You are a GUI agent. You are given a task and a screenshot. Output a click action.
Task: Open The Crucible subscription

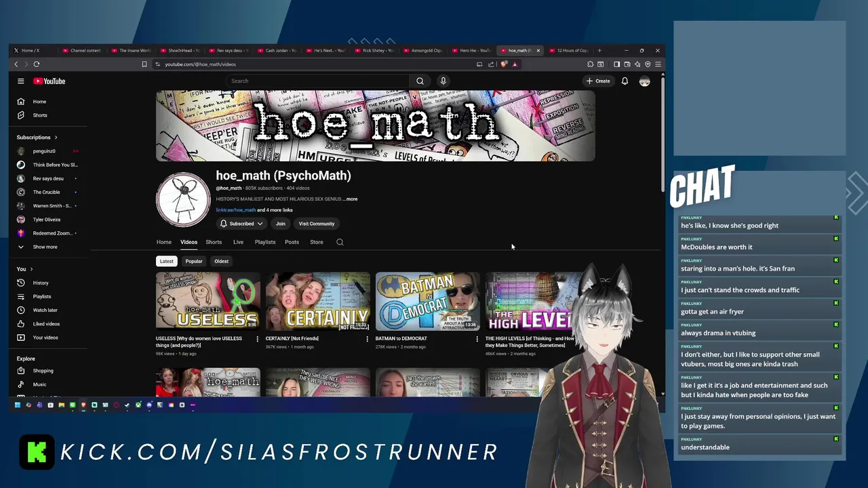[x=47, y=192]
